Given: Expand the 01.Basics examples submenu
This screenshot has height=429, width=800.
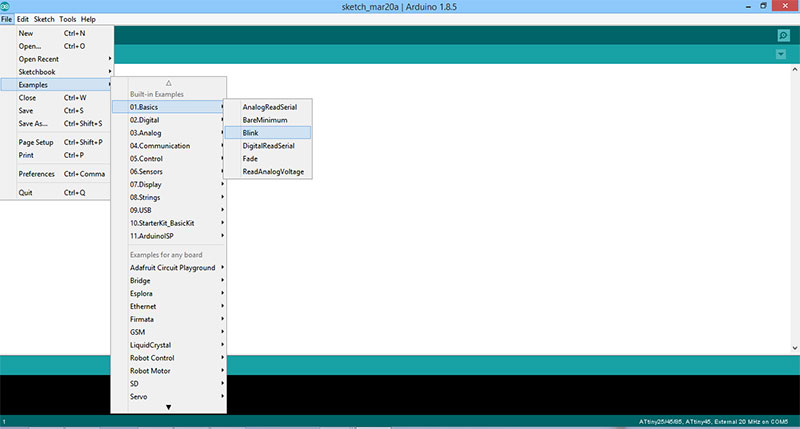Looking at the screenshot, I should point(169,107).
